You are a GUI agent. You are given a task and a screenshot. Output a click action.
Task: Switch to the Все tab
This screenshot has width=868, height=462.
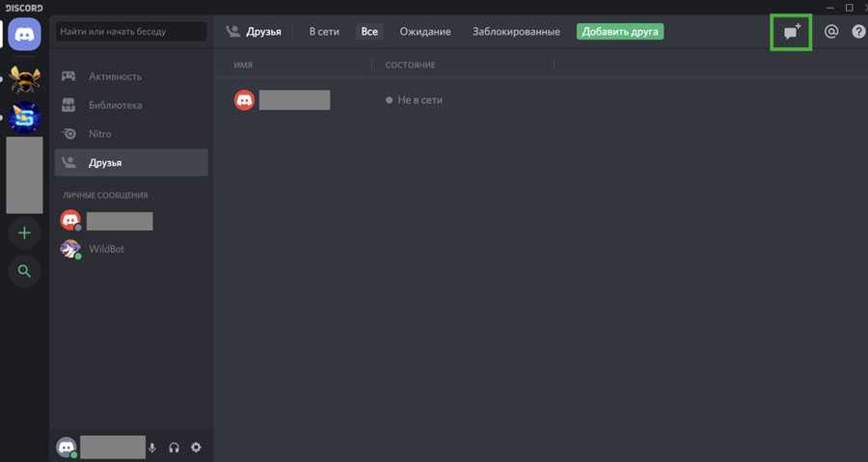click(x=369, y=32)
